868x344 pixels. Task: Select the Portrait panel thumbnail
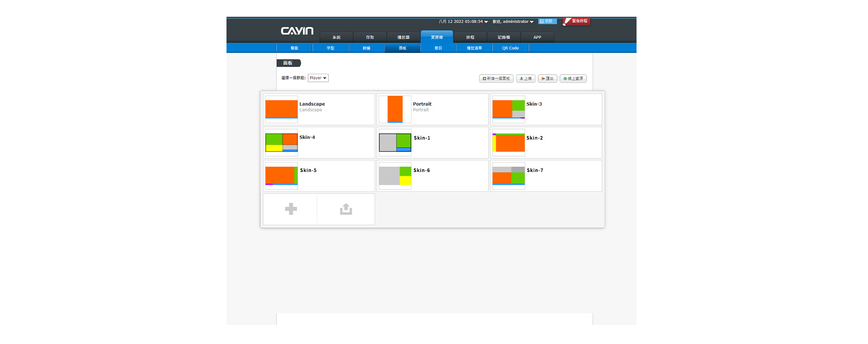pos(395,110)
